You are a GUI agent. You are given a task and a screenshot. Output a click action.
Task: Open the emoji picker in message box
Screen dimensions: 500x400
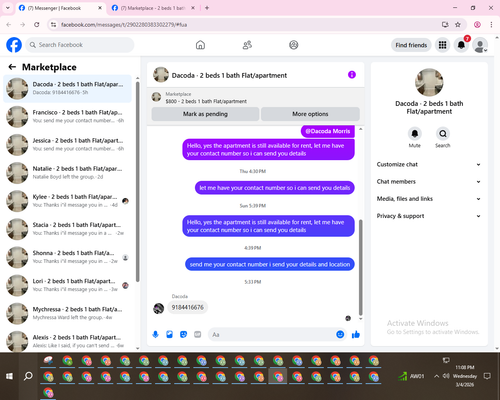click(x=340, y=334)
